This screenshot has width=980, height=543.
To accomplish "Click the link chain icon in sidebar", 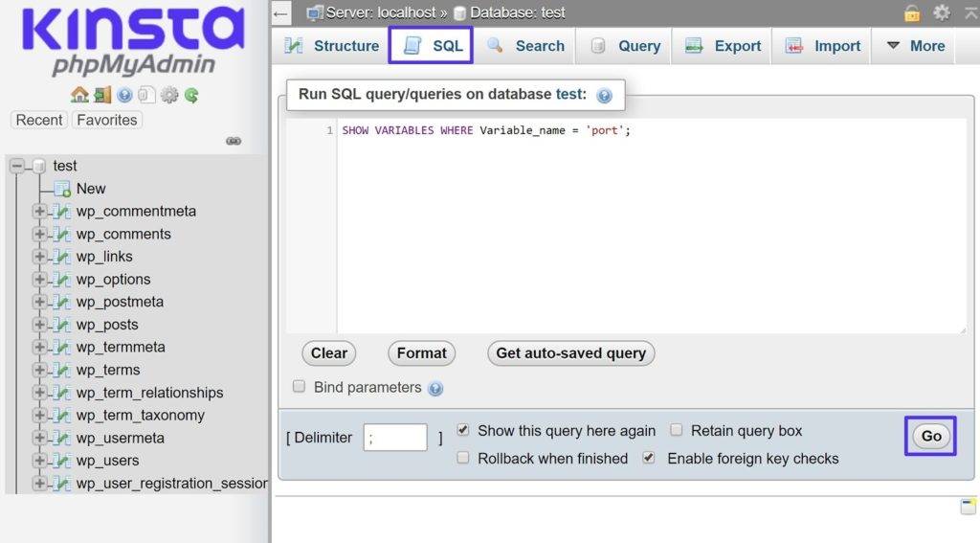I will pos(234,141).
